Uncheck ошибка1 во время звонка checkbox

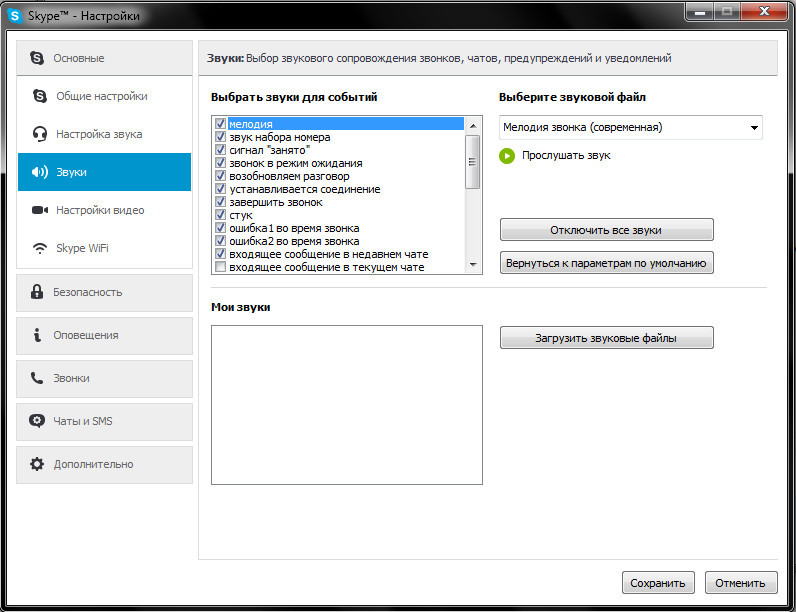coord(220,228)
